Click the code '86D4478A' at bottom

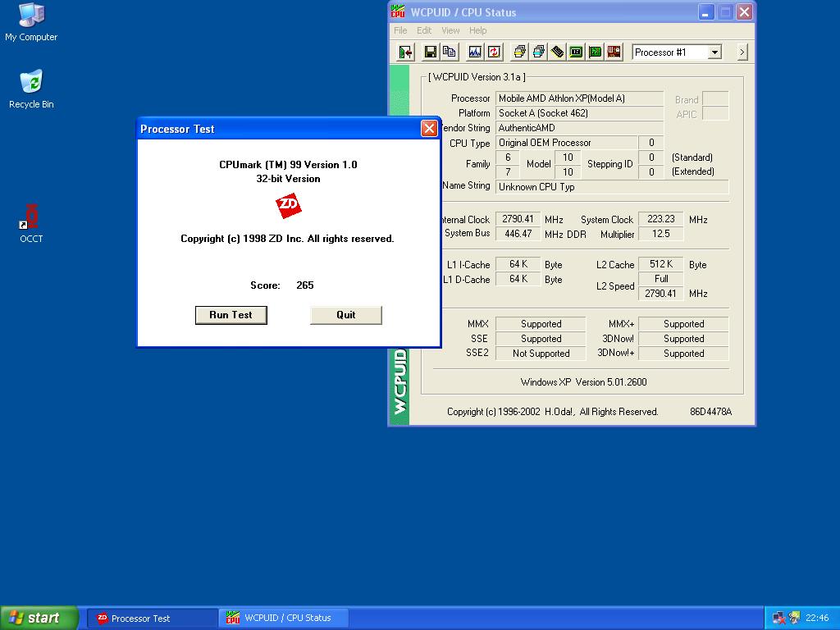pyautogui.click(x=710, y=412)
